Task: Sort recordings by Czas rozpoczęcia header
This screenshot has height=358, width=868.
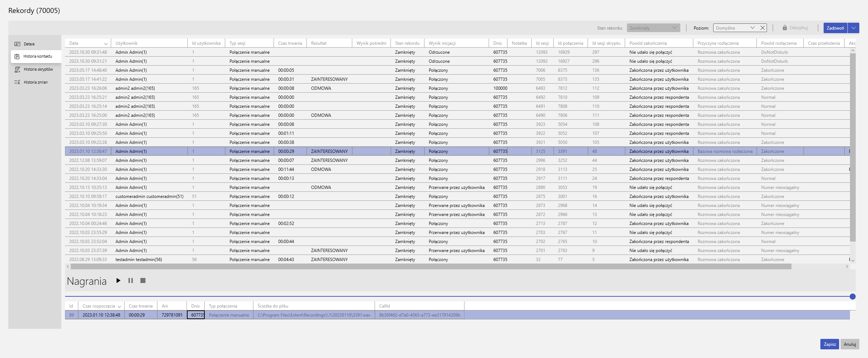Action: coord(101,306)
